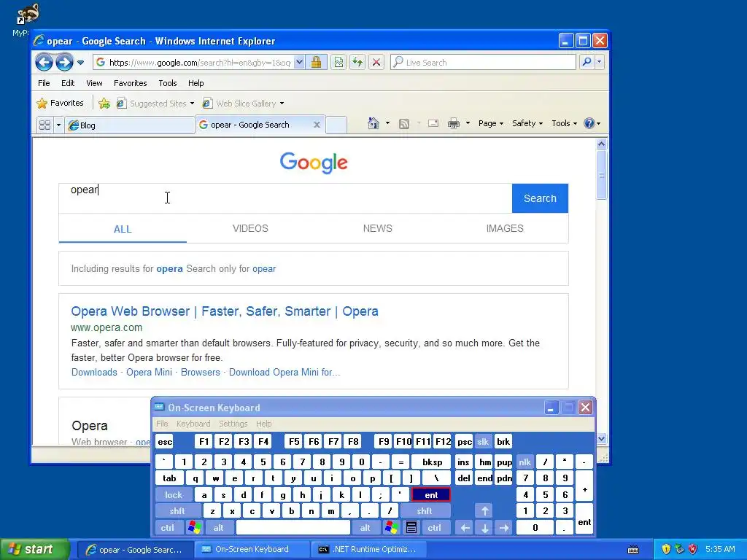Open the IE Help menu
747x560 pixels.
[x=196, y=83]
